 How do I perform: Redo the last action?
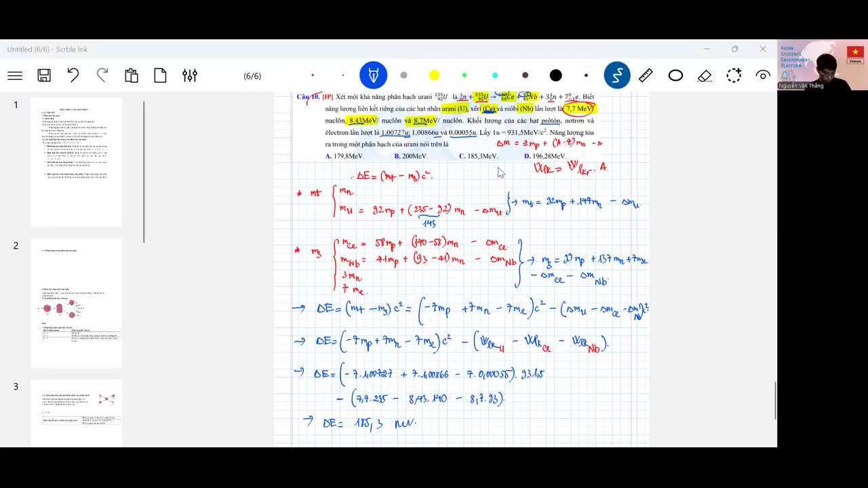pyautogui.click(x=102, y=75)
